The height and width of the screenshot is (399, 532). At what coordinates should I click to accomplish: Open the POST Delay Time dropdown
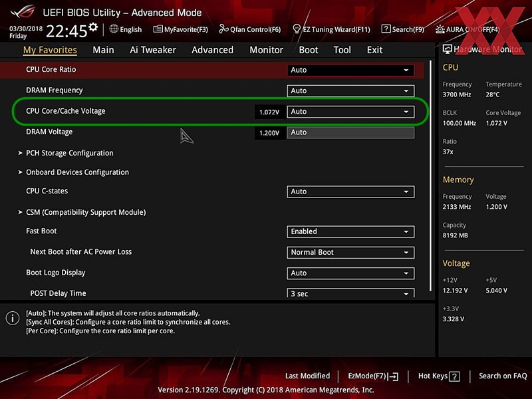click(x=350, y=293)
